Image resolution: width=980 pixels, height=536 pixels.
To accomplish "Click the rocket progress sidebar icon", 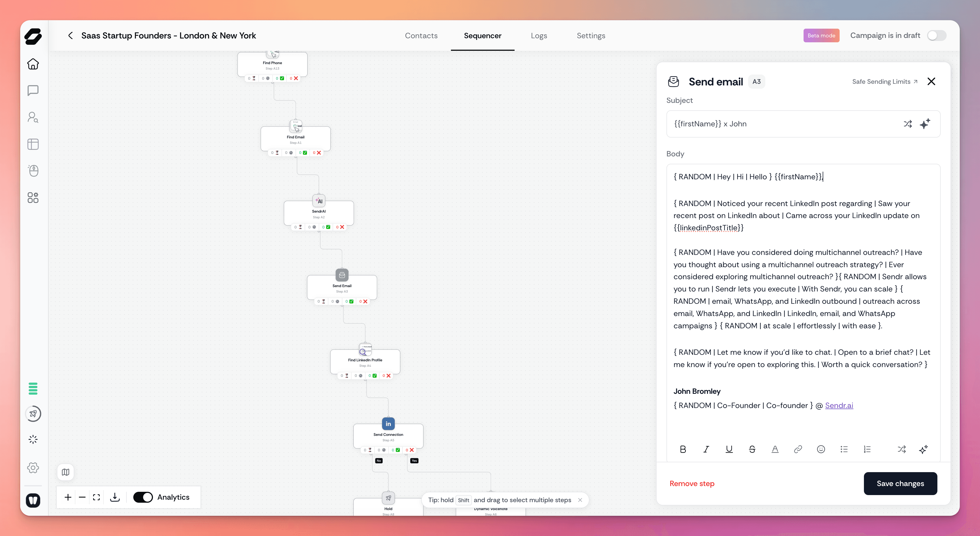I will click(x=33, y=413).
